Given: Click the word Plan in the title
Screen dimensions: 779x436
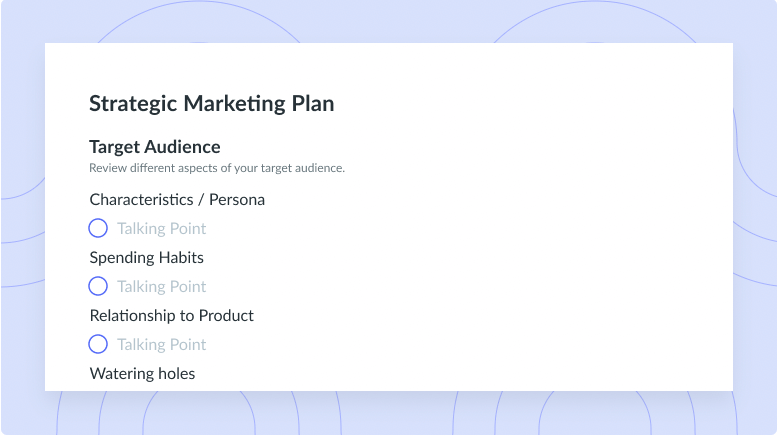Looking at the screenshot, I should [x=312, y=104].
